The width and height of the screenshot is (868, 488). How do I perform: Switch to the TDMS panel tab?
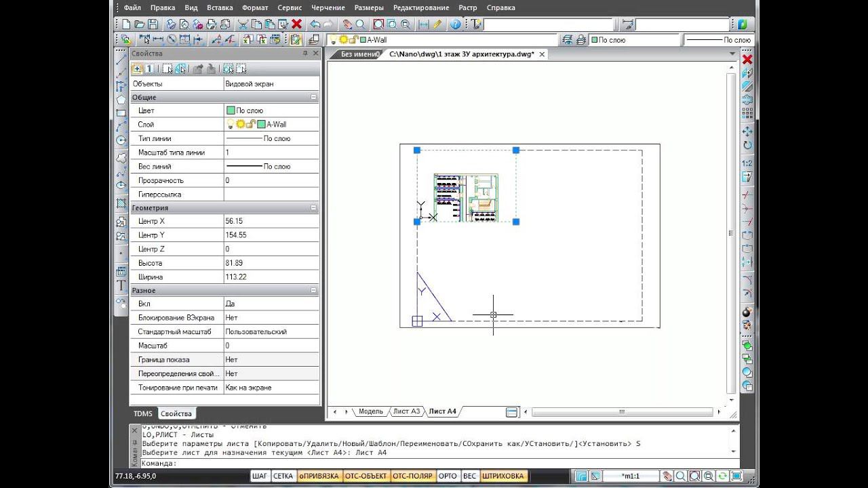pos(143,413)
